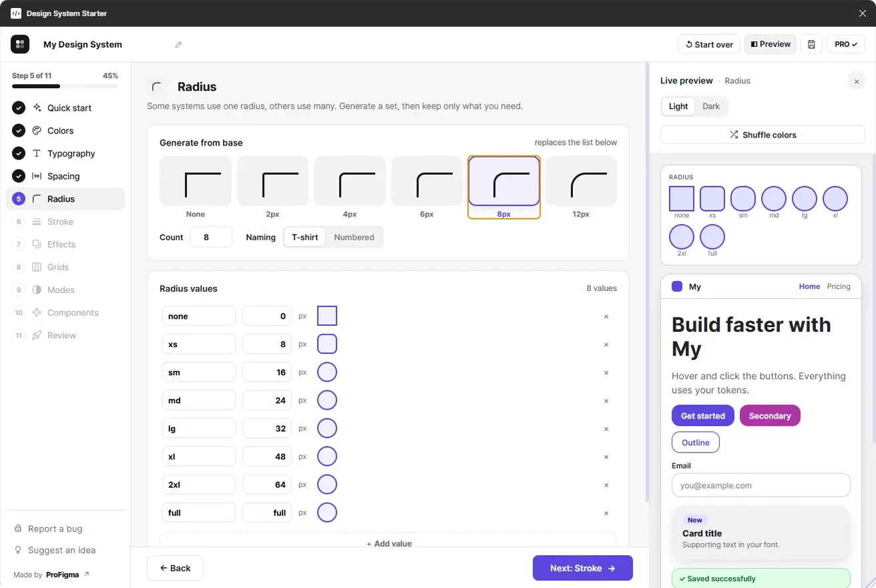Screen dimensions: 876x588
Task: Open the Effects step in sidebar
Action: pyautogui.click(x=65, y=244)
